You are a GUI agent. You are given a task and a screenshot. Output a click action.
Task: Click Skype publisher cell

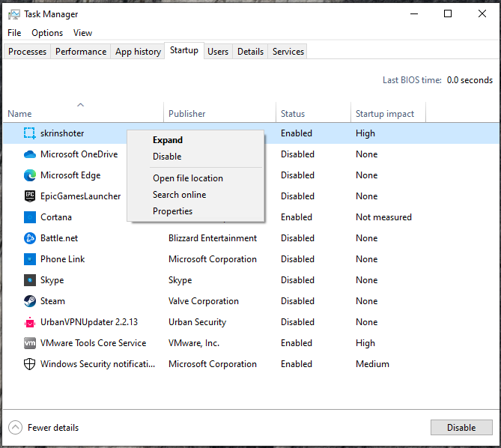coord(180,280)
